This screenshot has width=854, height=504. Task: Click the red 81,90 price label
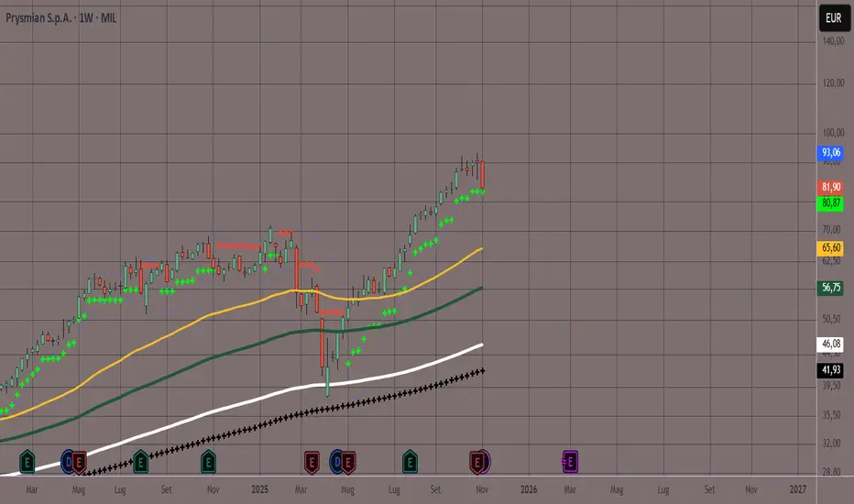830,188
